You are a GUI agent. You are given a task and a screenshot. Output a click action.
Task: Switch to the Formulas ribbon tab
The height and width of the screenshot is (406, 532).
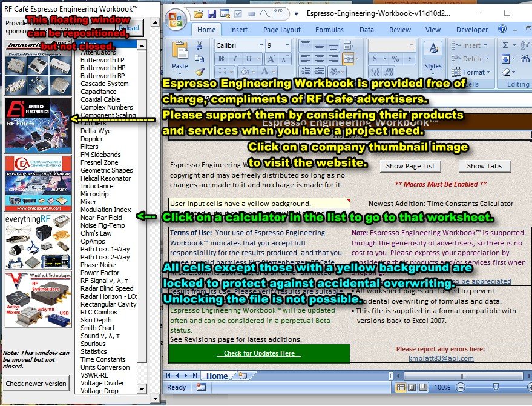point(329,30)
